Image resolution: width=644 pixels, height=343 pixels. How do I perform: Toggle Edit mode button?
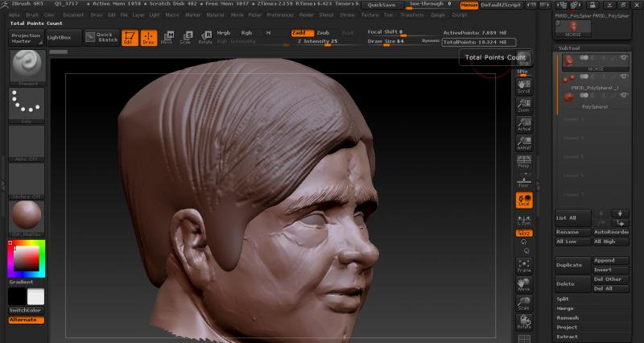130,38
